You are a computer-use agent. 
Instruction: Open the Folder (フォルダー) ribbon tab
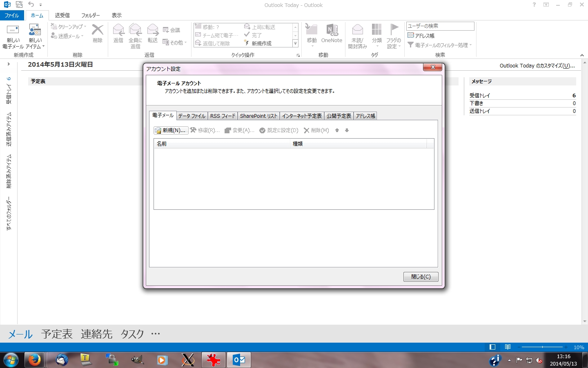tap(91, 15)
